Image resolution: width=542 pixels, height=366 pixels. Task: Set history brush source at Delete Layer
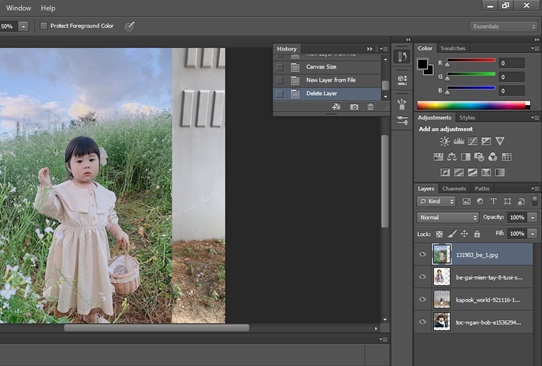pos(279,94)
